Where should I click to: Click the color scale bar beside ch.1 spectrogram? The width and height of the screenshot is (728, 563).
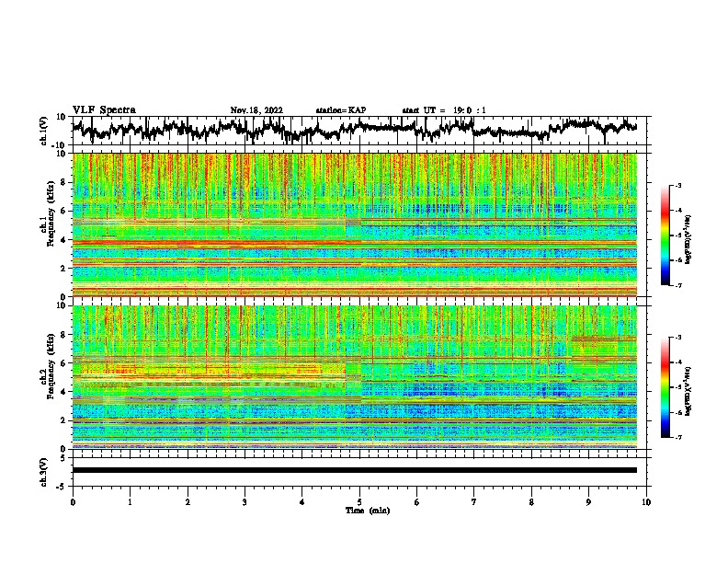pyautogui.click(x=665, y=236)
